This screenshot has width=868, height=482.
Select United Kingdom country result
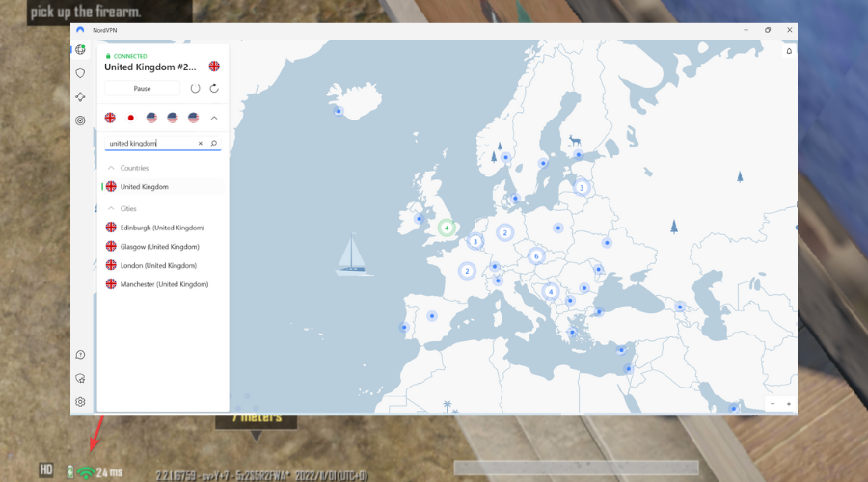[x=163, y=186]
